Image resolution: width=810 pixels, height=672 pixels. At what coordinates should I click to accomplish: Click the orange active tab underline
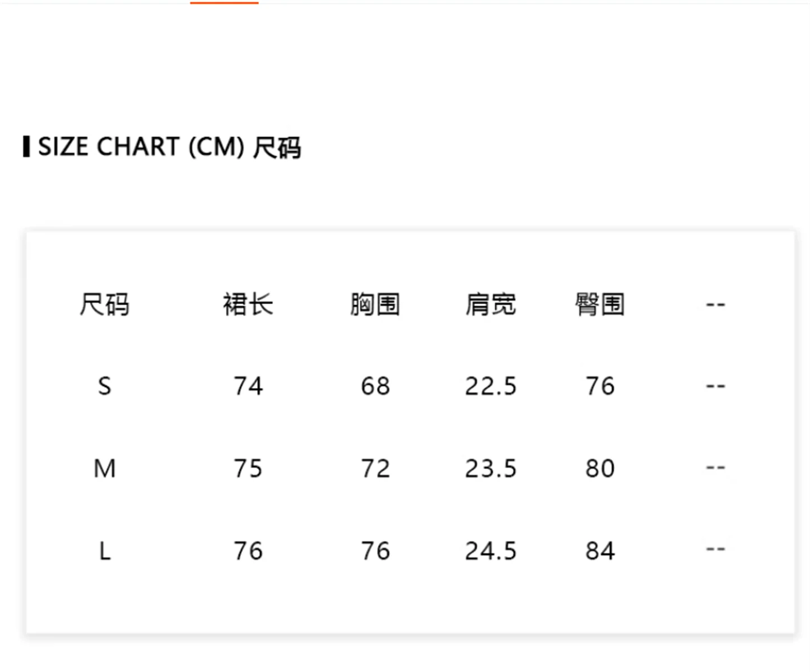coord(224,3)
